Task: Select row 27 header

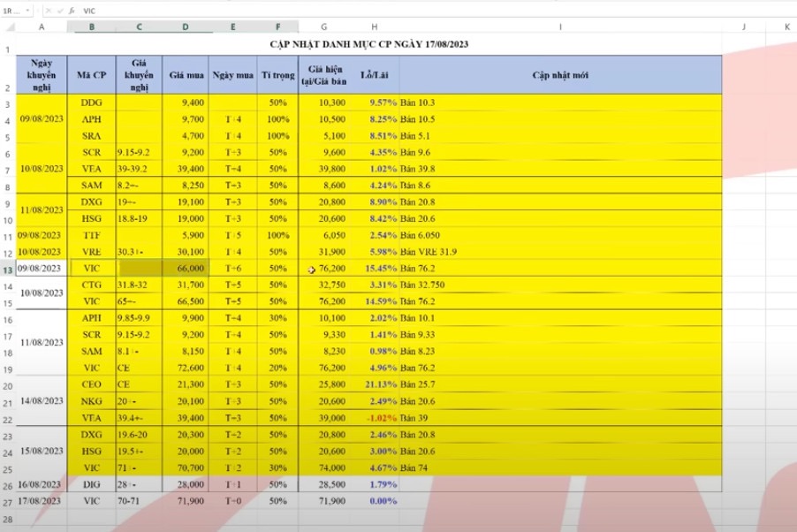Action: pyautogui.click(x=8, y=502)
